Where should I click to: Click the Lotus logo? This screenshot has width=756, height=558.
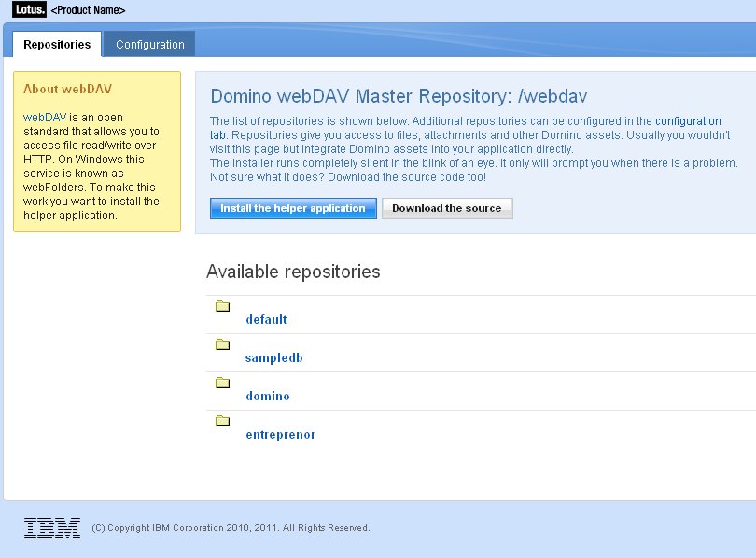29,9
